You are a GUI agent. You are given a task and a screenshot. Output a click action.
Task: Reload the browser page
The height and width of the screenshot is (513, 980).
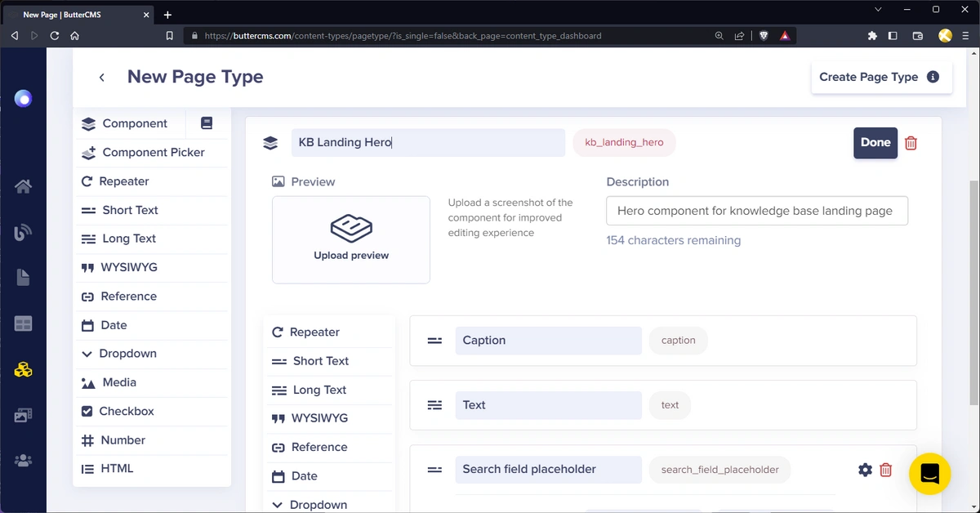pyautogui.click(x=55, y=36)
